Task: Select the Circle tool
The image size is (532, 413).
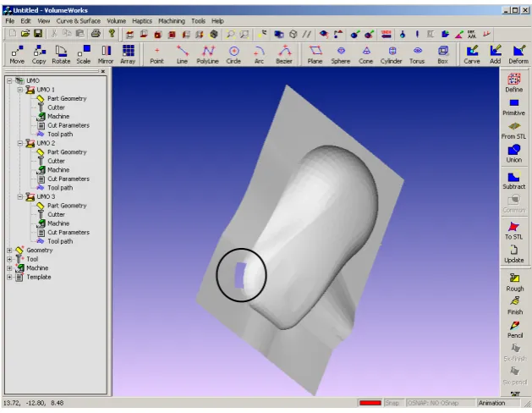Action: [x=233, y=55]
